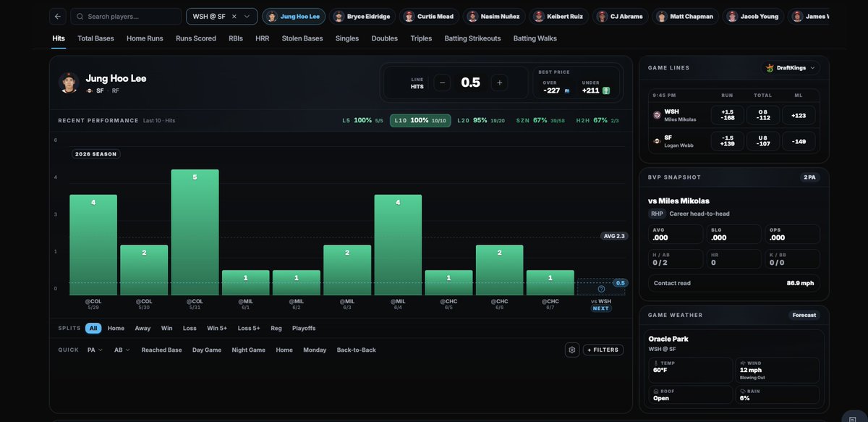Select the Away split filter
The image size is (868, 422).
pos(142,328)
